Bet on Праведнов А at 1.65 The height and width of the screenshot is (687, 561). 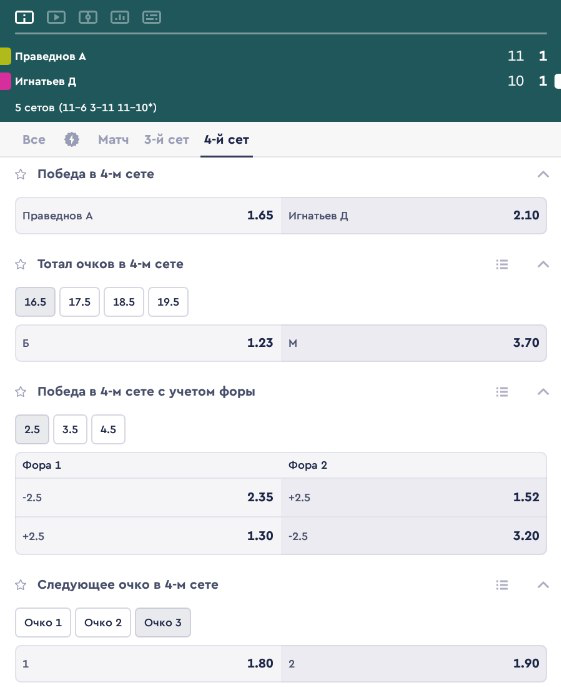click(148, 216)
